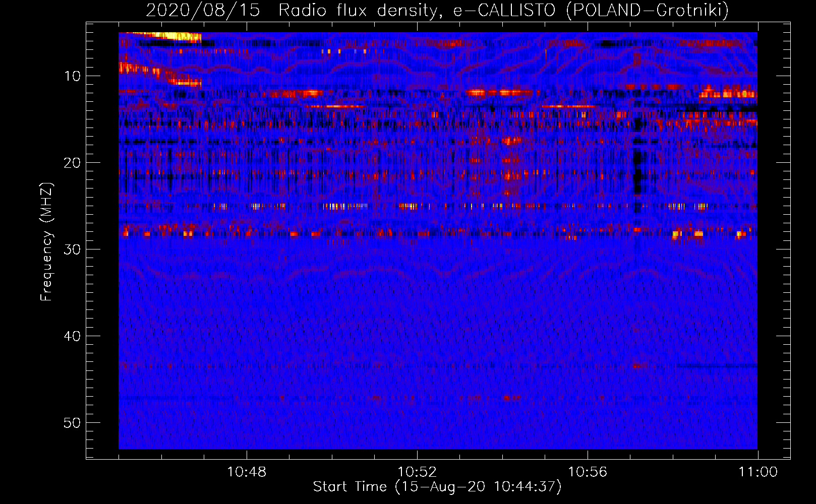Click the frequency tick label 50
Image resolution: width=816 pixels, height=504 pixels.
(72, 423)
